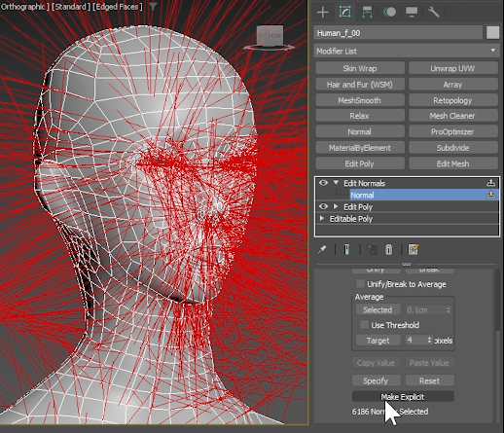Viewport: 504px width, 433px height.
Task: Open the object color swatch
Action: point(492,33)
